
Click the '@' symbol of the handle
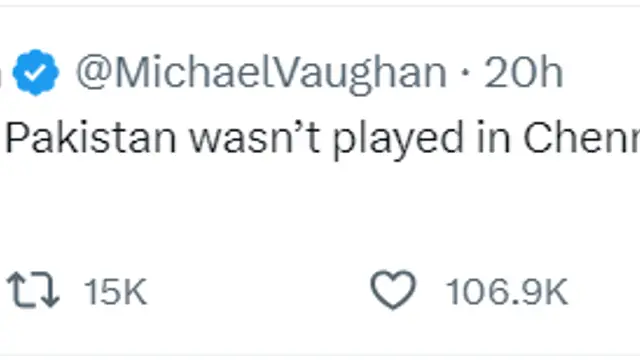95,73
